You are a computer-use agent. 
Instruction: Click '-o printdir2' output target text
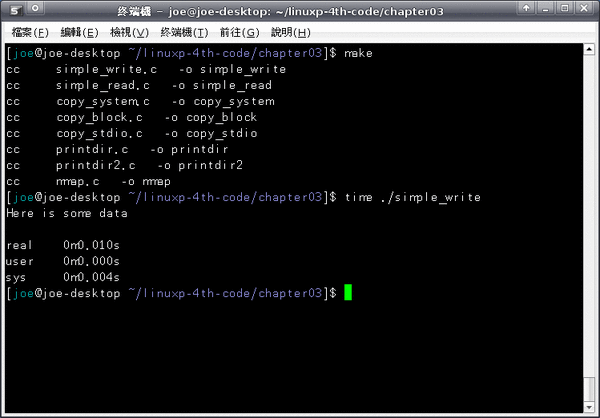pyautogui.click(x=200, y=165)
